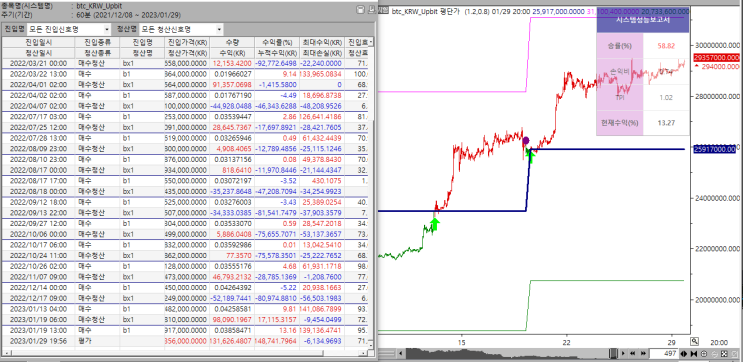This screenshot has height=362, width=743.
Task: Click the blue price tag 25917000
Action: (x=716, y=149)
